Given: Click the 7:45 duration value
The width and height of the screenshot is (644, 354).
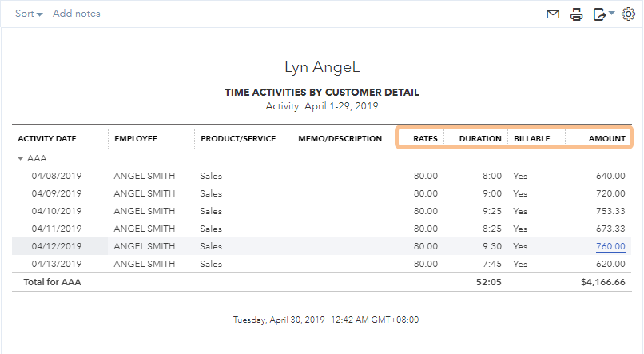Looking at the screenshot, I should 492,264.
